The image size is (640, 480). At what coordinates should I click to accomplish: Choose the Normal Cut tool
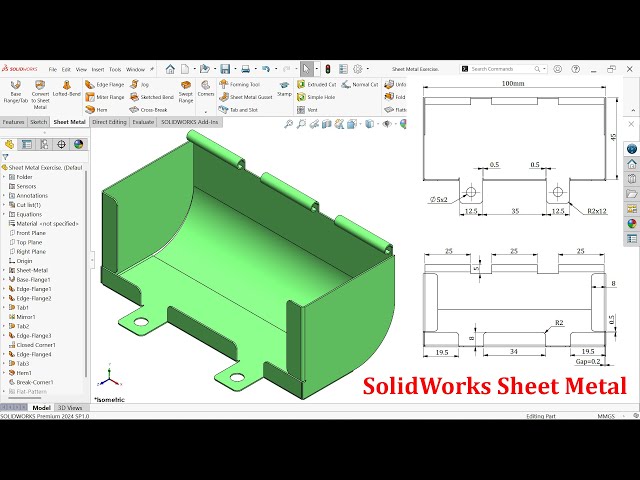click(x=360, y=84)
